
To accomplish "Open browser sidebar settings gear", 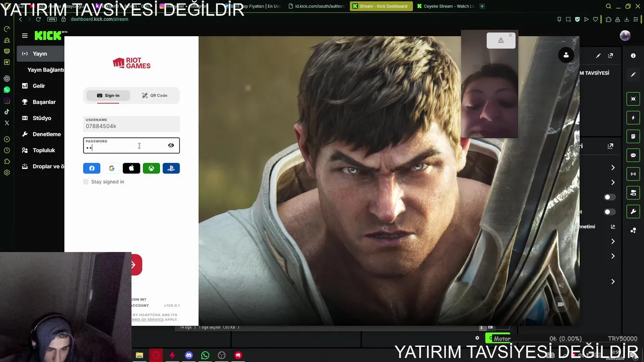I will coord(7,172).
